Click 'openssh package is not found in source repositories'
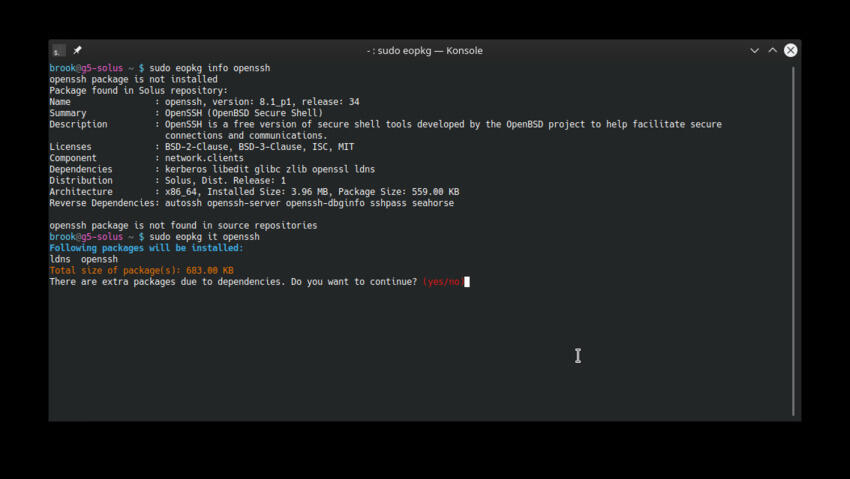Image resolution: width=850 pixels, height=479 pixels. point(183,225)
